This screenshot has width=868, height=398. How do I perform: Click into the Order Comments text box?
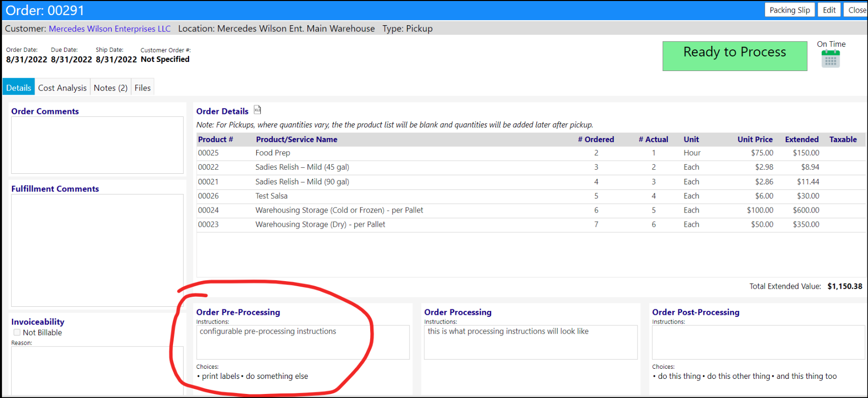pos(97,145)
